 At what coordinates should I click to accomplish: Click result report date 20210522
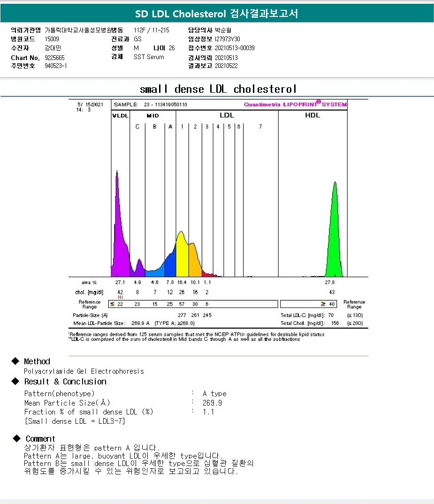coord(226,66)
